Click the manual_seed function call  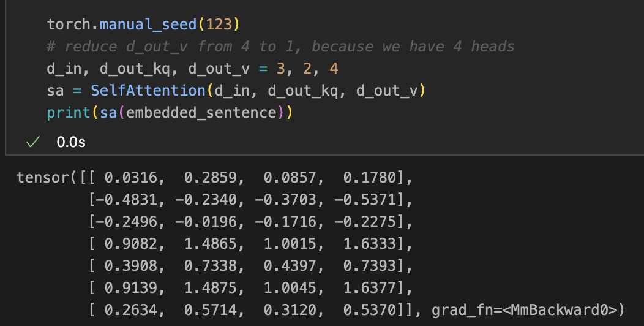pyautogui.click(x=149, y=25)
